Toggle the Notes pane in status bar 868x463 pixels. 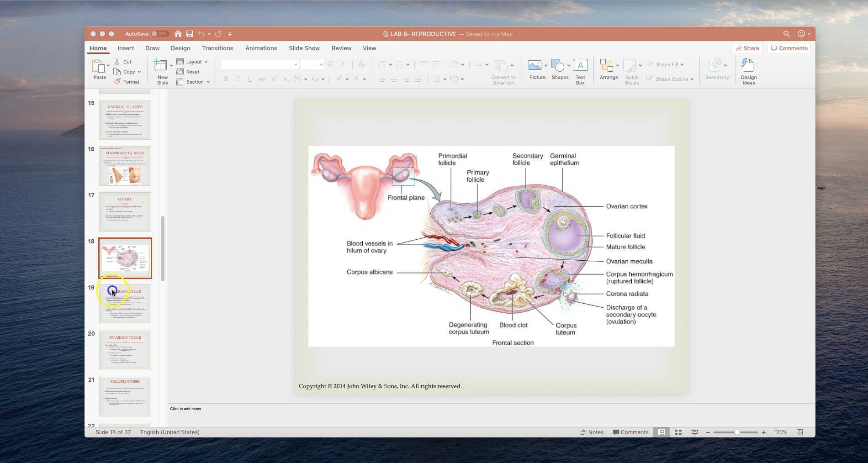[592, 432]
